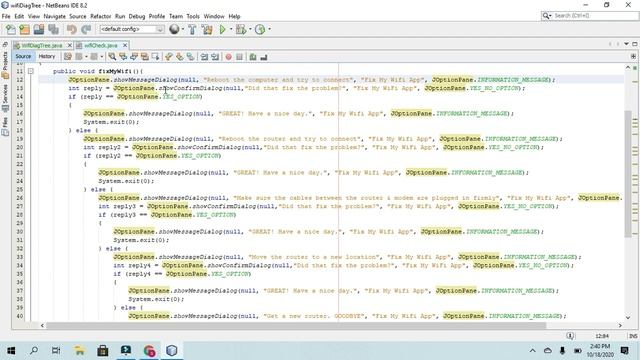Click the globe browser icon in the toolbar

174,29
